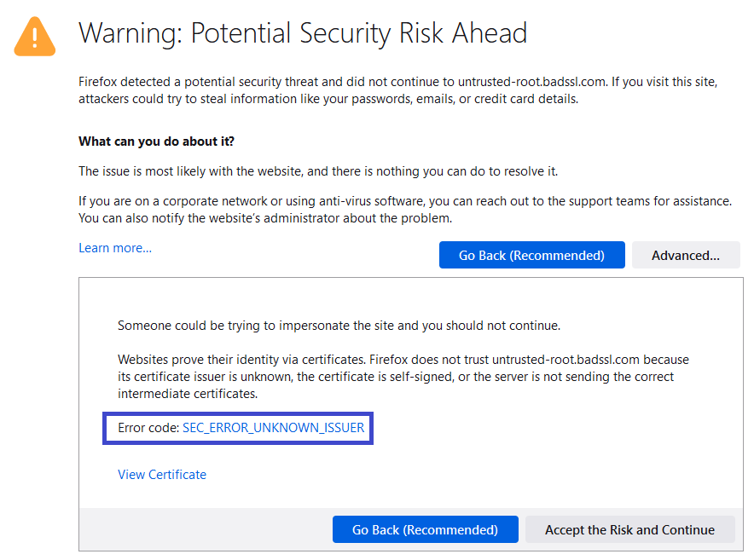Click the "What can you do about it?" subheading

tap(156, 141)
